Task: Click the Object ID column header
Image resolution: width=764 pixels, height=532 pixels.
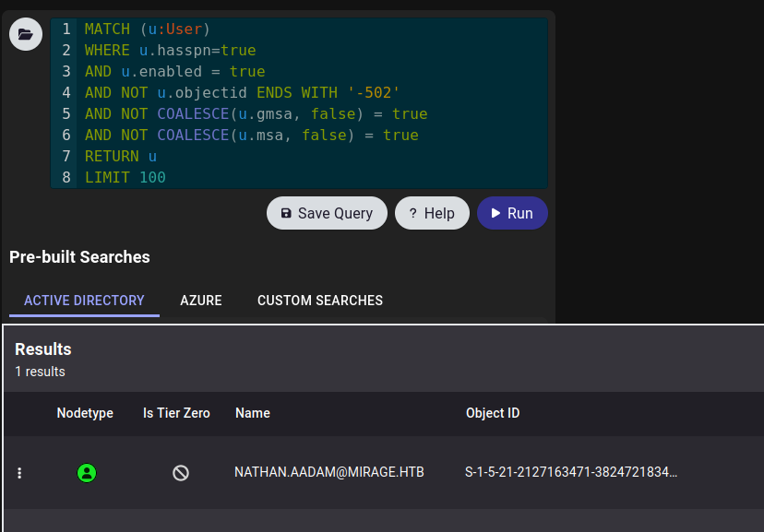Action: point(493,413)
